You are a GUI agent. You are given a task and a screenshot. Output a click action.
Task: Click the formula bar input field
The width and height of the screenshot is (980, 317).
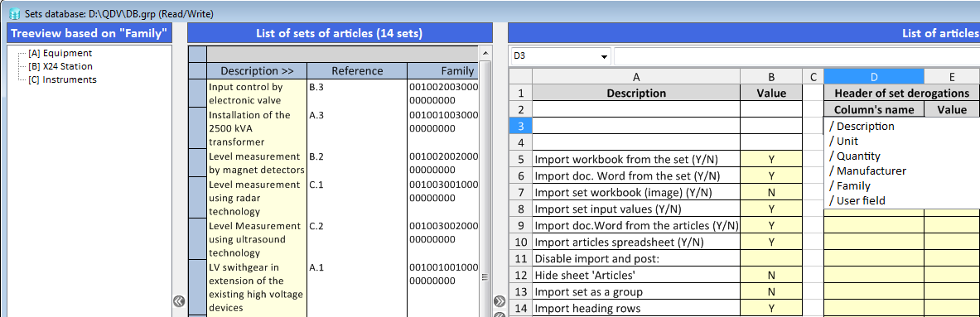[797, 57]
